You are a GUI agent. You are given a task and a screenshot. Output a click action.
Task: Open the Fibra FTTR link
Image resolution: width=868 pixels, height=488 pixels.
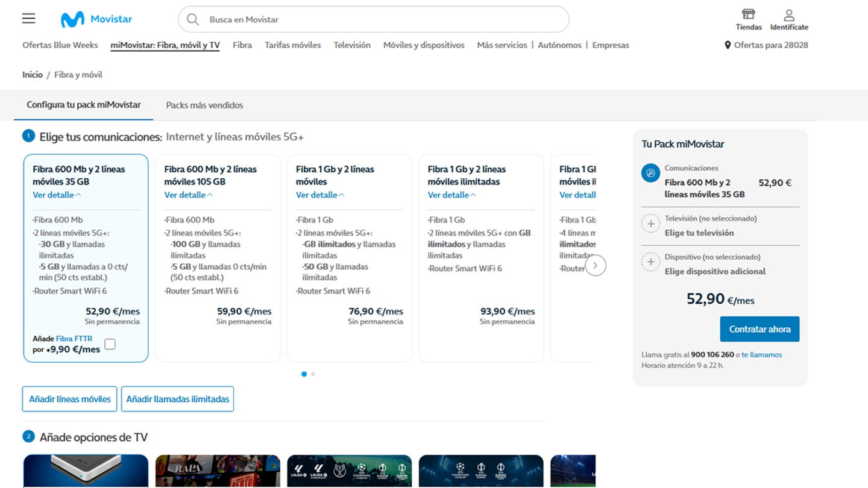(x=74, y=339)
